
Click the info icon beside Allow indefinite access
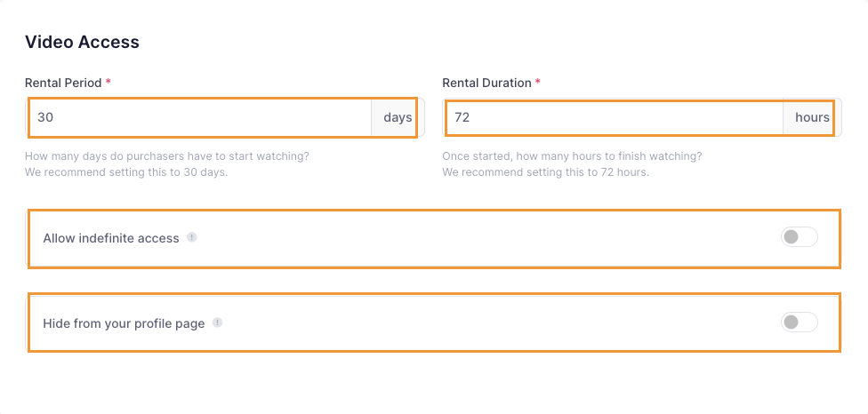tap(191, 238)
